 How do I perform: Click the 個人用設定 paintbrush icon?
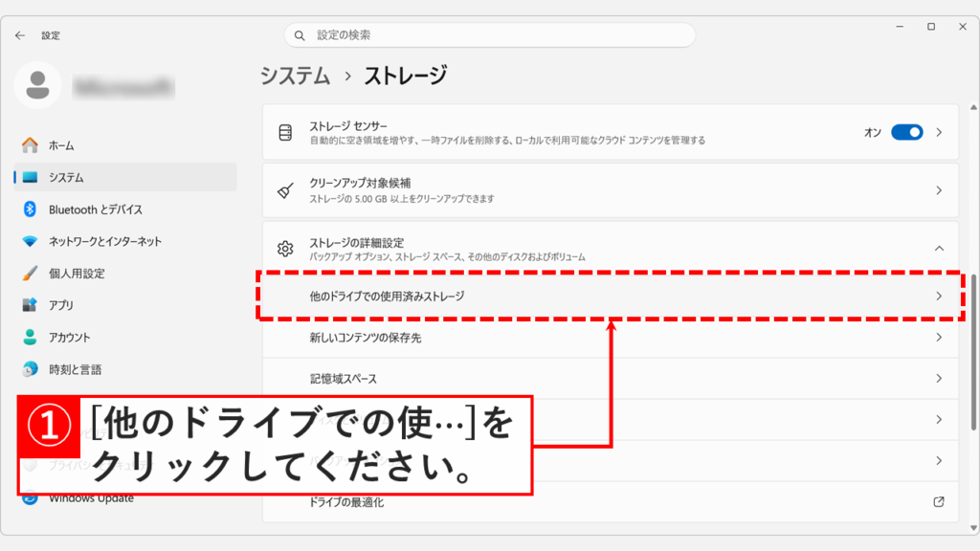[30, 273]
